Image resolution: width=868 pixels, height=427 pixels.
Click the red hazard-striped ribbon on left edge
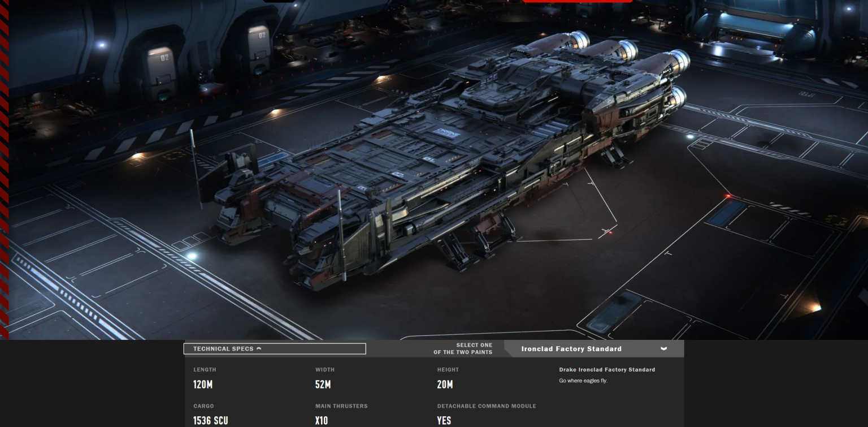(x=5, y=170)
